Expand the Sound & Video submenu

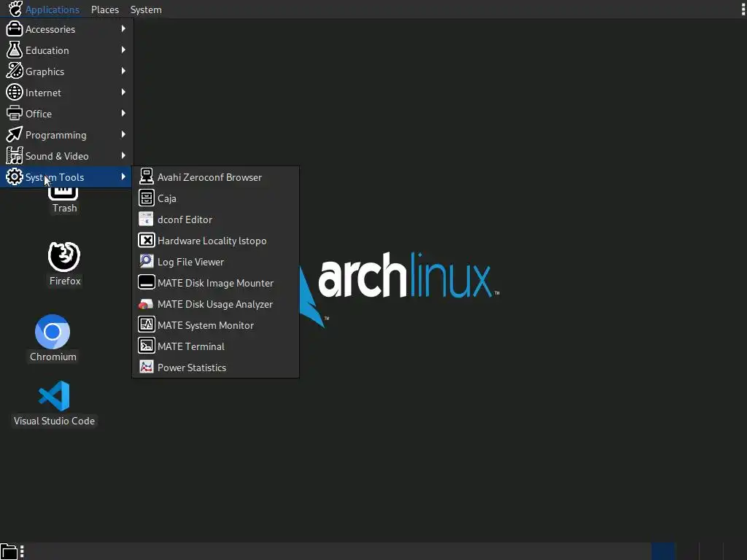coord(66,156)
